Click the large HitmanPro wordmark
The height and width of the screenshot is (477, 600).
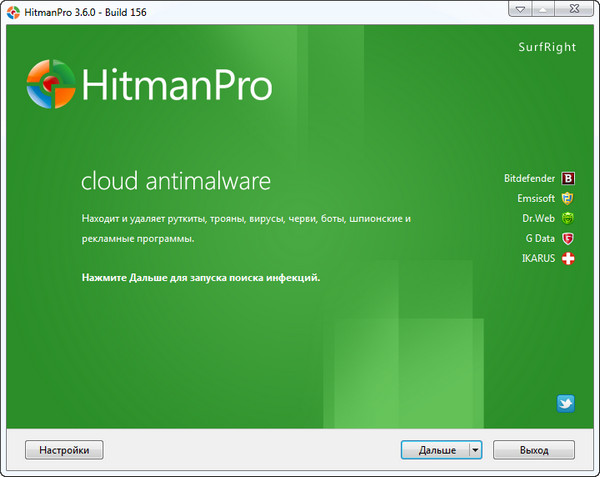tap(177, 85)
